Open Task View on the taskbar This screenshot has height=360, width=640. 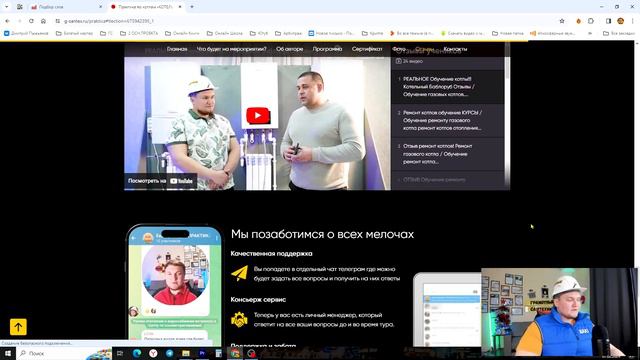[120, 353]
